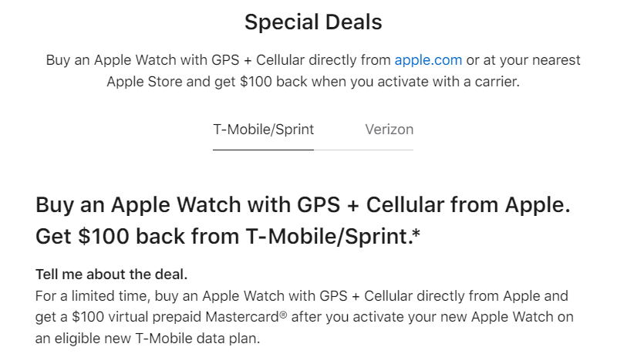Click the Special Deals heading
This screenshot has height=364, width=617.
pos(313,22)
